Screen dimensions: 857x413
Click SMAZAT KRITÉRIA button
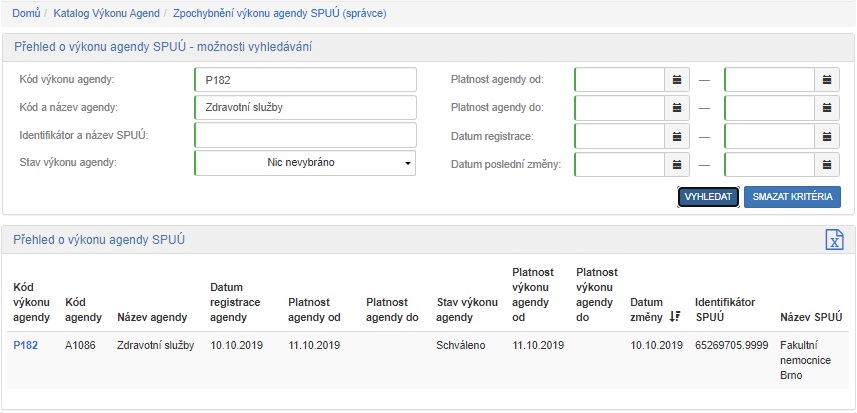click(x=792, y=197)
